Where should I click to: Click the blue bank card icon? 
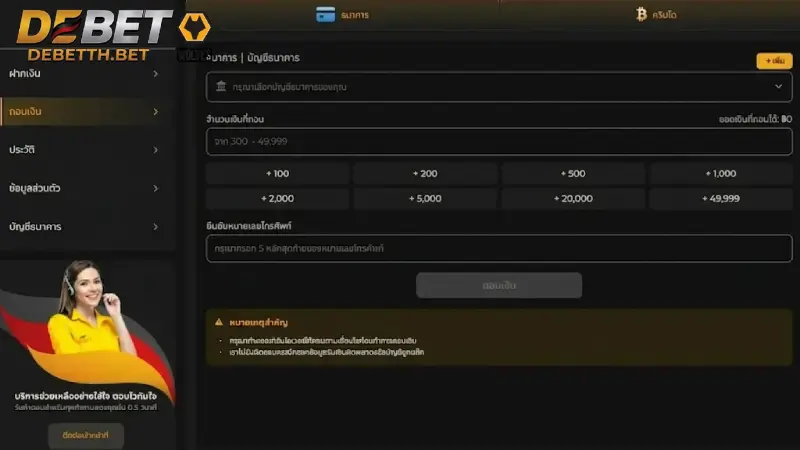[x=326, y=14]
